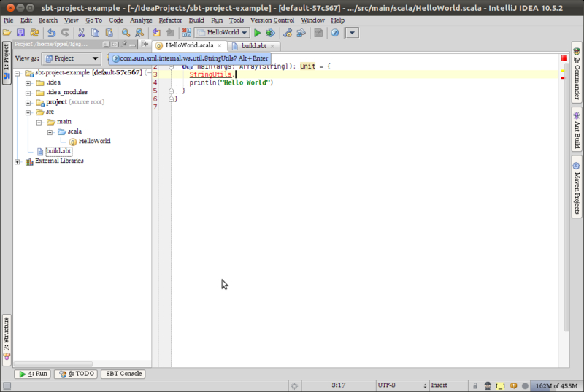Open the View as Project combo box
584x392 pixels.
click(x=71, y=58)
